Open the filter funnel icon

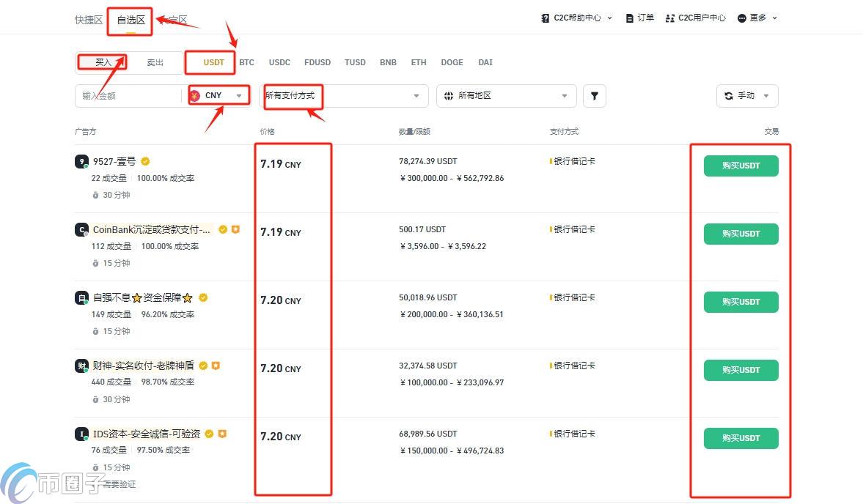pos(594,95)
